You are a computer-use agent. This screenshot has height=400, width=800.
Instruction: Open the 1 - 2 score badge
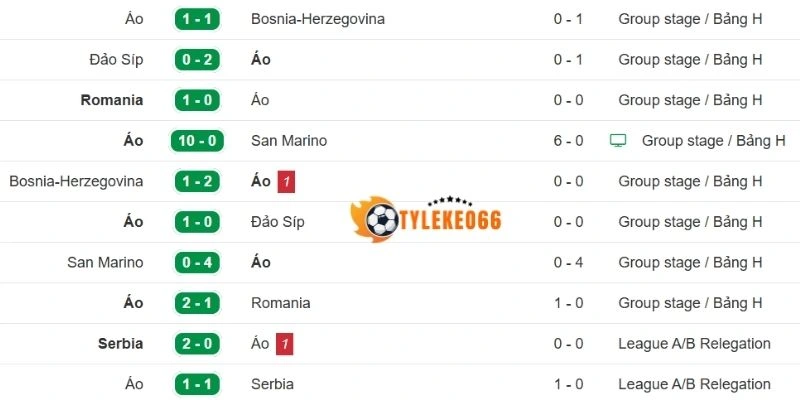coord(199,182)
